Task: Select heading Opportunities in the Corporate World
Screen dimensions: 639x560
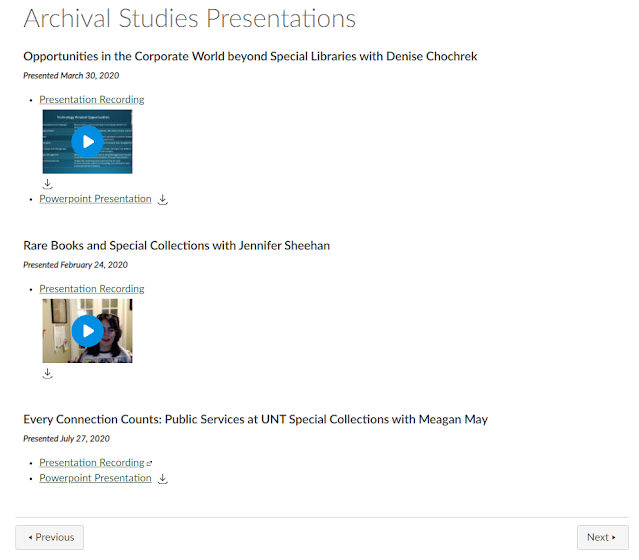Action: tap(250, 56)
